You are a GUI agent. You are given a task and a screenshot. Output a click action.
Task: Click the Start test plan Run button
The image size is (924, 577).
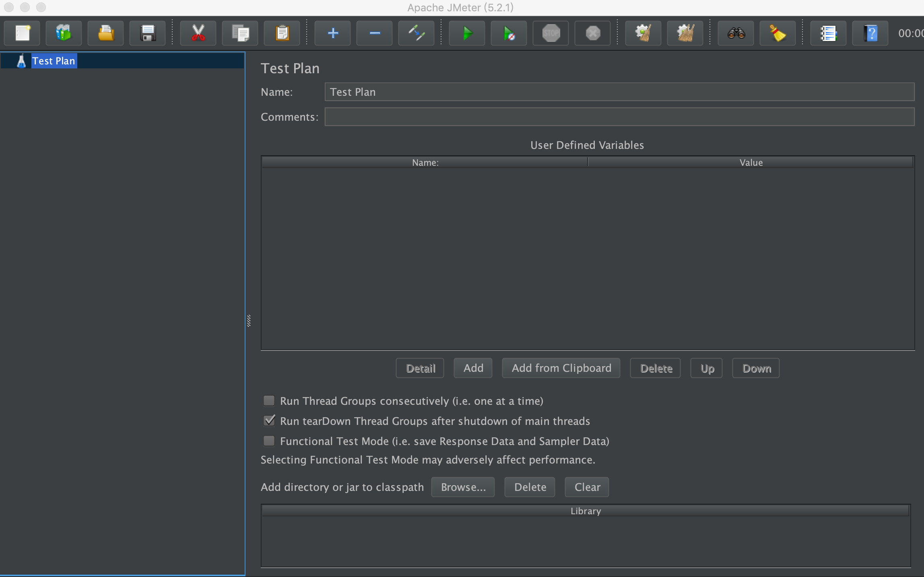467,32
